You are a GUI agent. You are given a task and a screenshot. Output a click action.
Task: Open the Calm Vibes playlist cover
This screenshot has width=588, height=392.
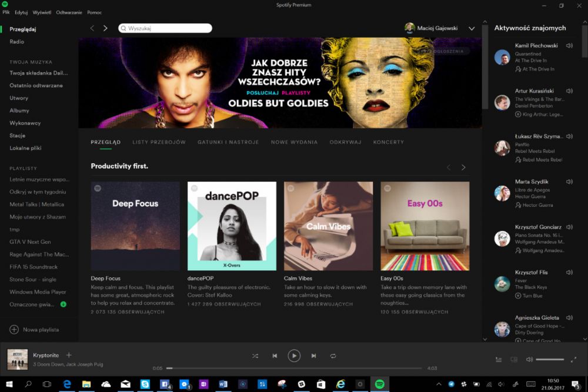329,226
